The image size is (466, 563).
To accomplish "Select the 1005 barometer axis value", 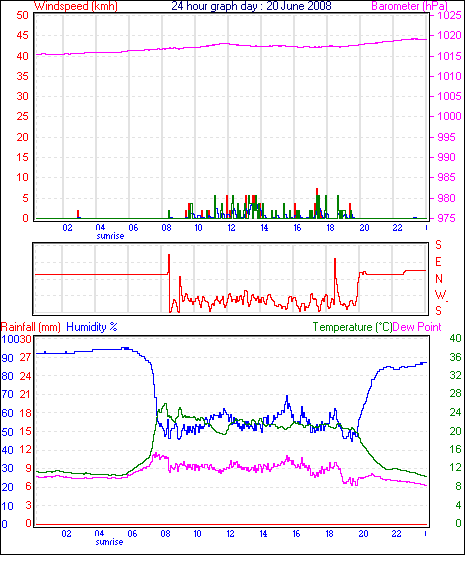I will click(449, 96).
